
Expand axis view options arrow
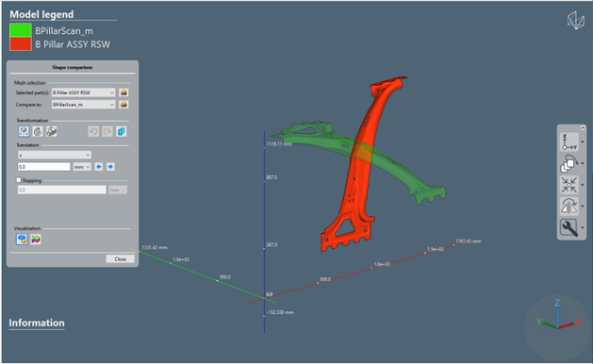point(583,142)
